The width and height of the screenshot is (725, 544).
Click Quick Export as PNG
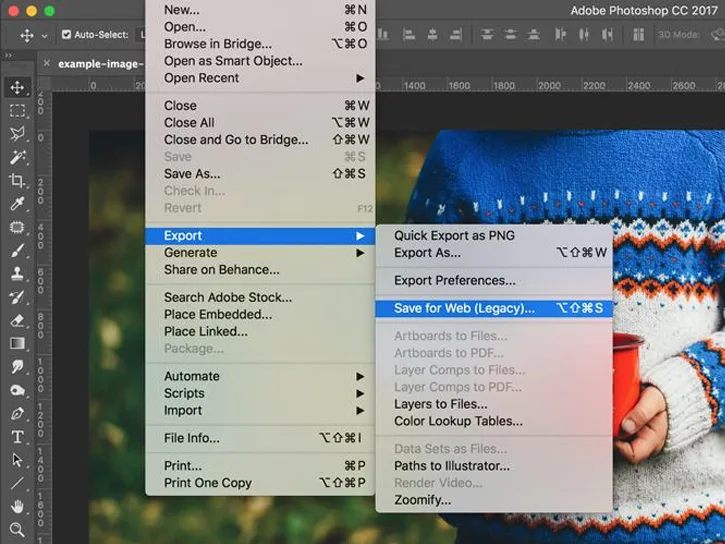[x=454, y=235]
